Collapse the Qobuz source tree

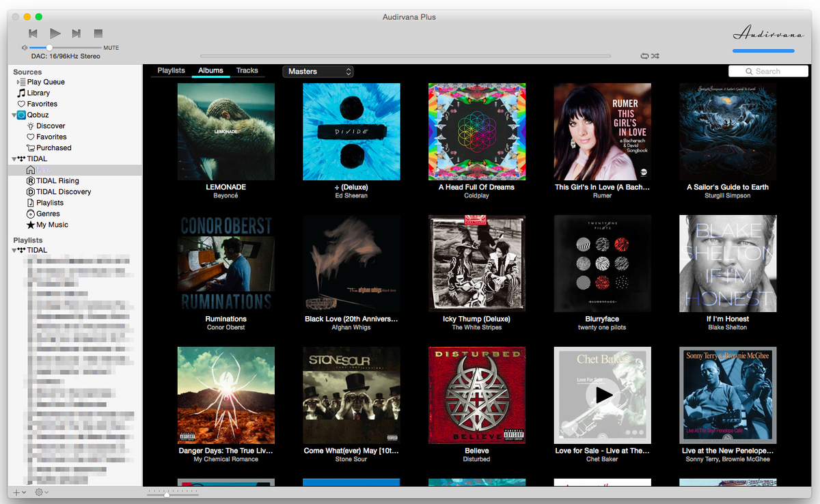[x=14, y=115]
